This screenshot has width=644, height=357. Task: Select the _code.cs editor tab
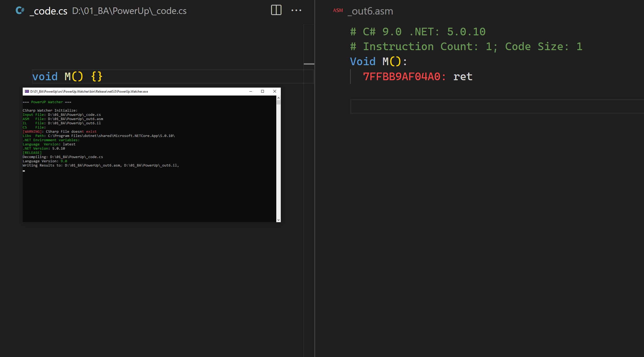coord(48,11)
